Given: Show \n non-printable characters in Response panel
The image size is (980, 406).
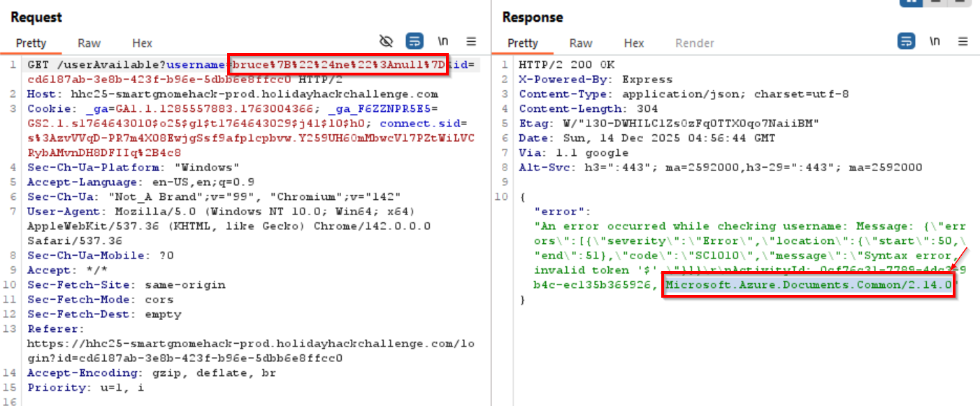Looking at the screenshot, I should click(935, 41).
